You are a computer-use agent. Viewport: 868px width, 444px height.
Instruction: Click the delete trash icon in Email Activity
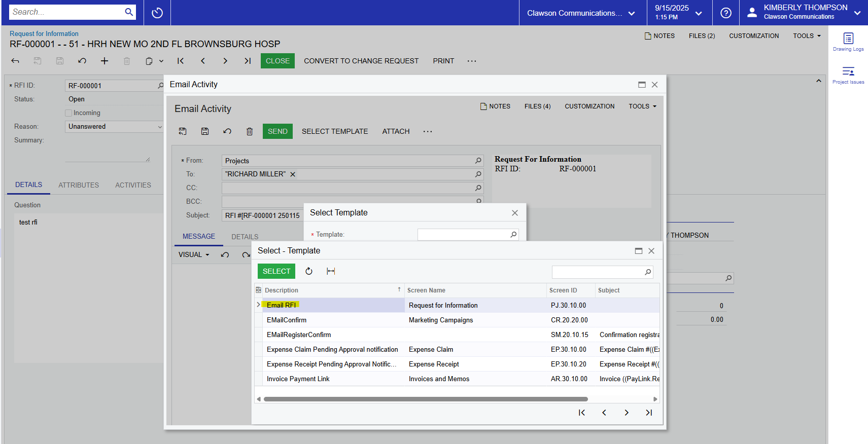point(250,131)
